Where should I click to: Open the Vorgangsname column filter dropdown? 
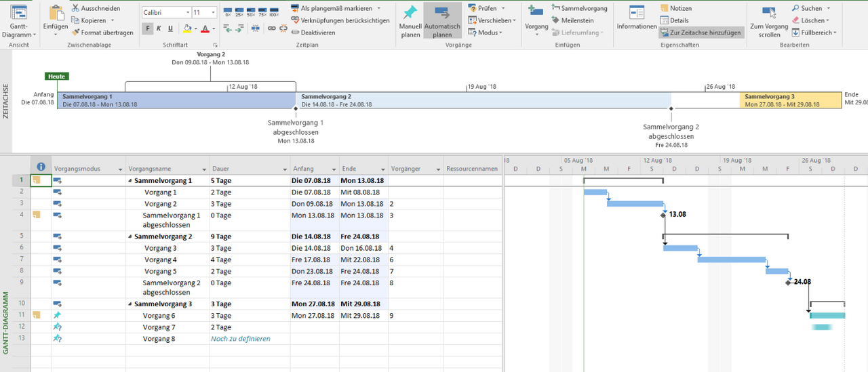[x=203, y=169]
